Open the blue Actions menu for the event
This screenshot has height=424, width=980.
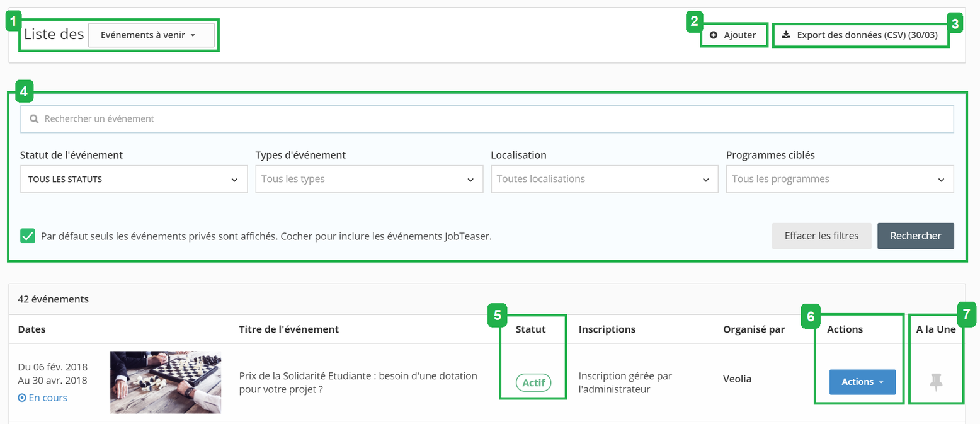[x=862, y=382]
